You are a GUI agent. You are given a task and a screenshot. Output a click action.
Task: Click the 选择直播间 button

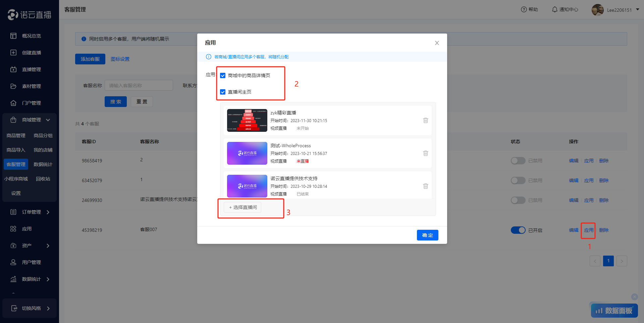243,207
